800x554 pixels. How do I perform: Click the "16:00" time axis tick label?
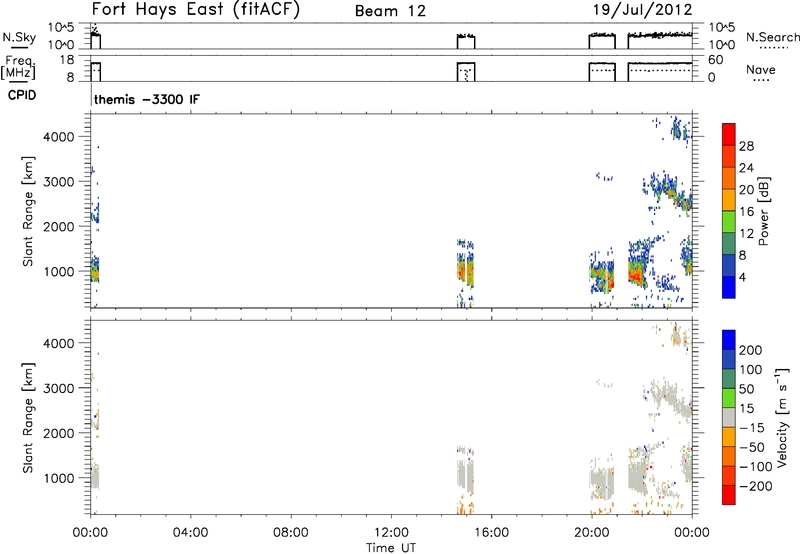tap(491, 533)
